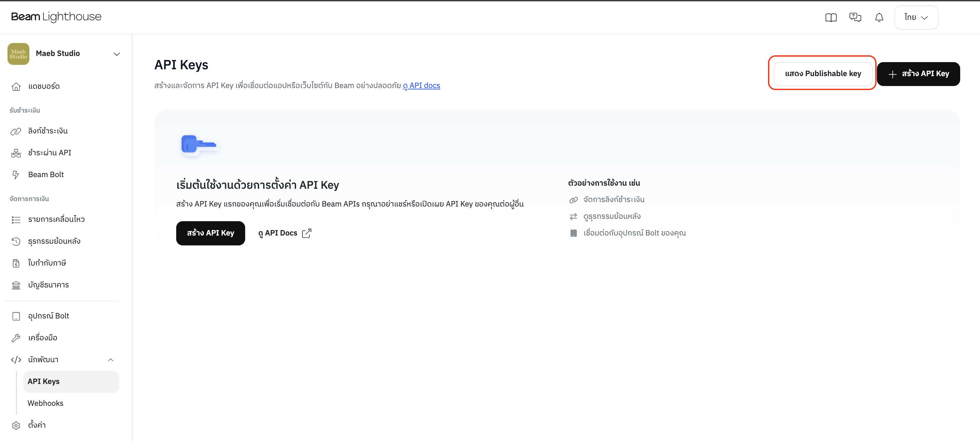Open รายการเคลื่อนไหว sidebar item
Screen dimensions: 980x441
[56, 219]
